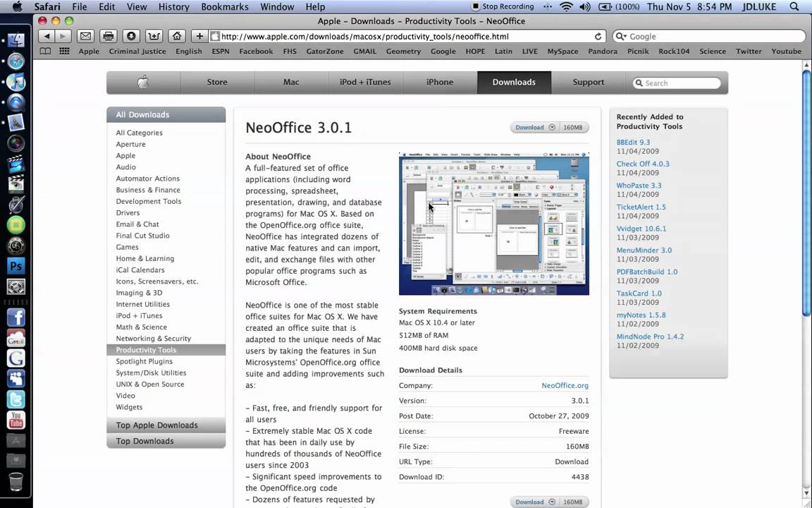The height and width of the screenshot is (508, 812).
Task: Open iTunes from the Dock
Action: coord(16,82)
